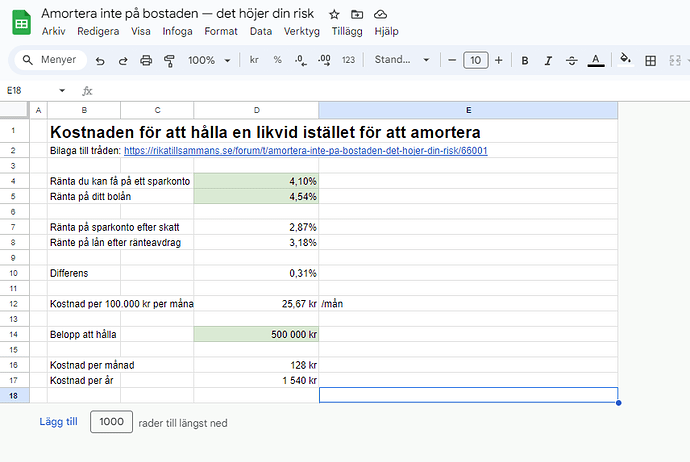Select the paint format roller tool
690x462 pixels.
point(168,61)
